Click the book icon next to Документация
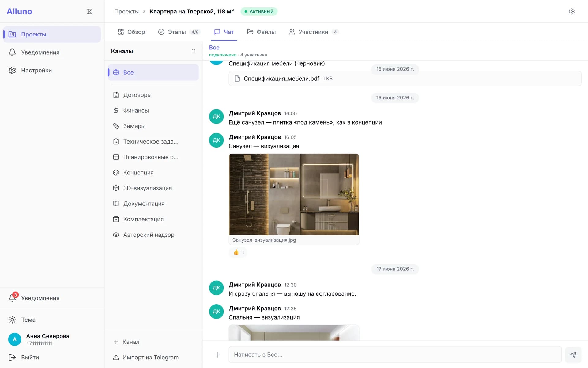Image resolution: width=588 pixels, height=368 pixels. point(116,204)
